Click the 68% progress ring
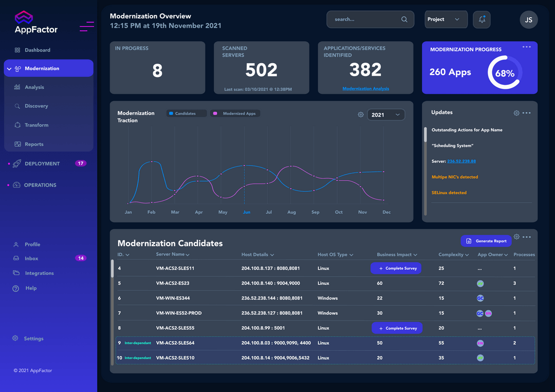 click(x=505, y=73)
